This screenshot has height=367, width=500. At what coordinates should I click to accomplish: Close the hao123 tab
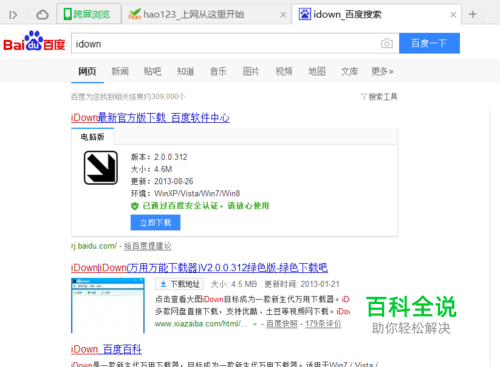tap(283, 15)
